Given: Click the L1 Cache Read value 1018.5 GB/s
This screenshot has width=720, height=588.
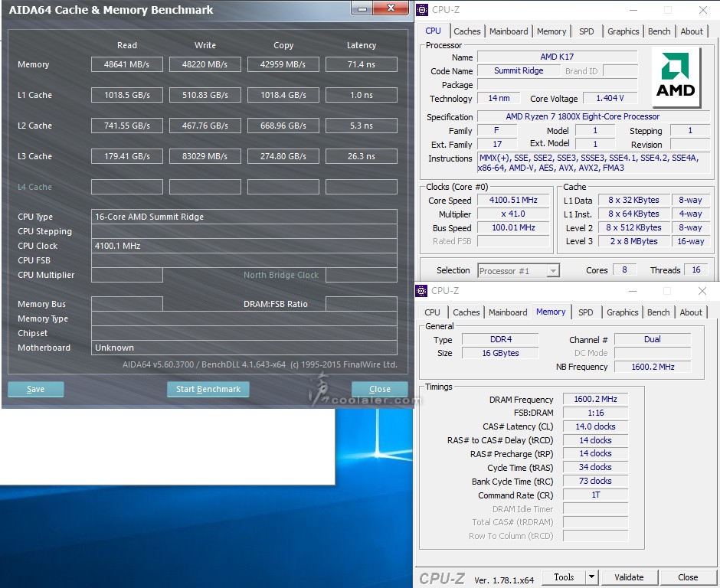Looking at the screenshot, I should click(x=126, y=95).
